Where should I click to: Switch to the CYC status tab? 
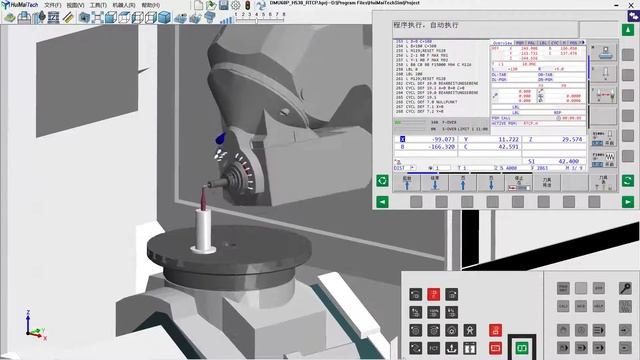(x=554, y=43)
